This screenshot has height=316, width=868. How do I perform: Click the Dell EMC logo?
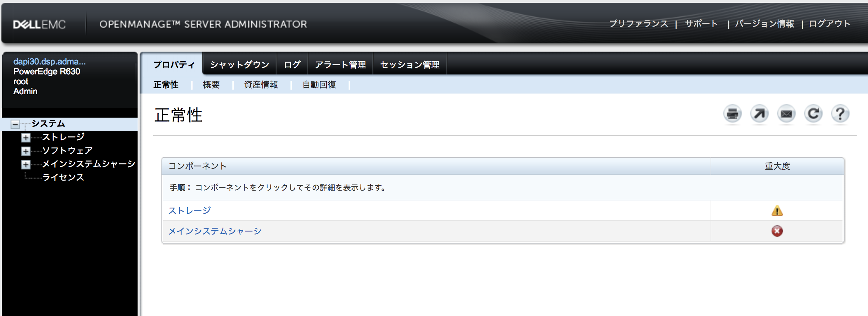click(x=39, y=24)
